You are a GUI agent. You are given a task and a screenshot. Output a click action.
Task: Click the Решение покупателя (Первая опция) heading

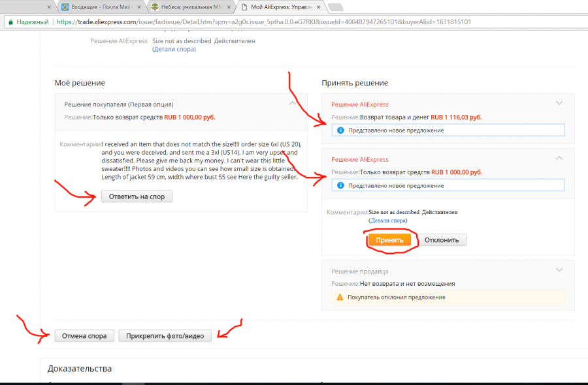point(118,104)
